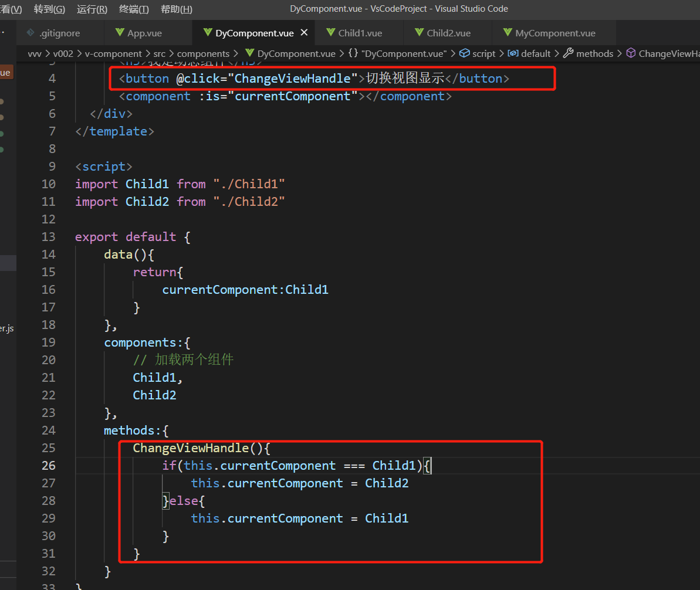700x590 pixels.
Task: Click the "}else{" statement
Action: pyautogui.click(x=184, y=501)
